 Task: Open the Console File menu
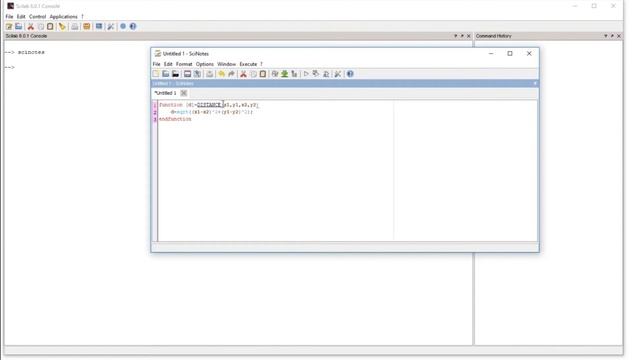9,17
